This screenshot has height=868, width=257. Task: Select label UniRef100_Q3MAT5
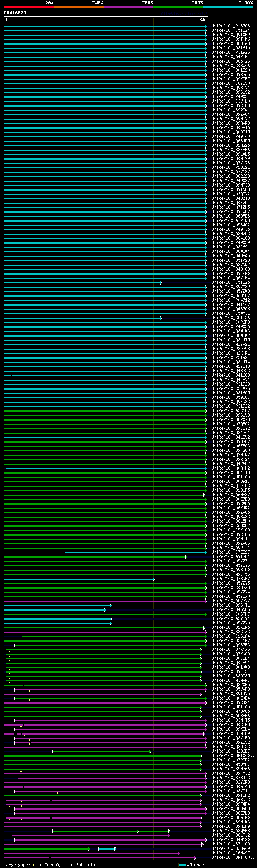click(x=230, y=720)
